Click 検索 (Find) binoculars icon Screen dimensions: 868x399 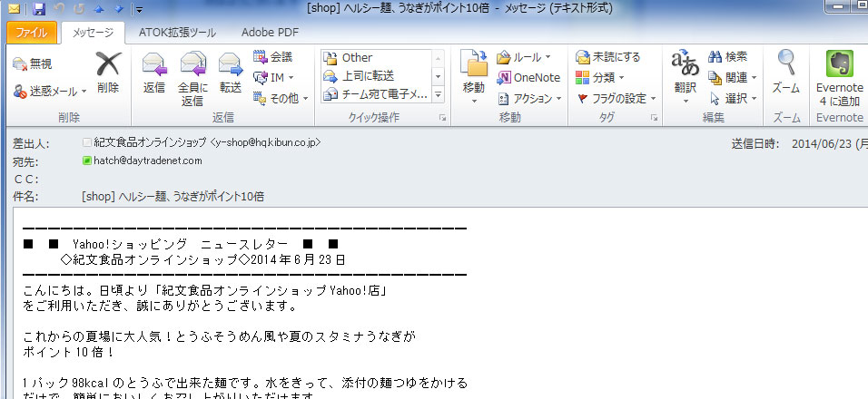728,57
